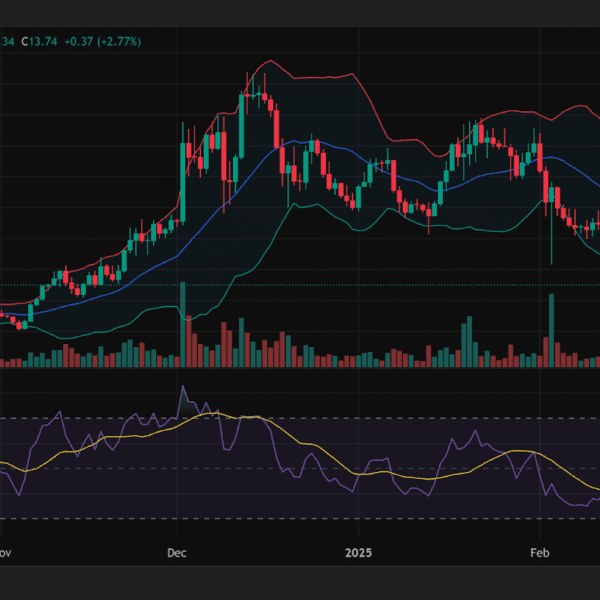Image resolution: width=600 pixels, height=600 pixels.
Task: Click the dotted horizontal price line
Action: tap(300, 285)
